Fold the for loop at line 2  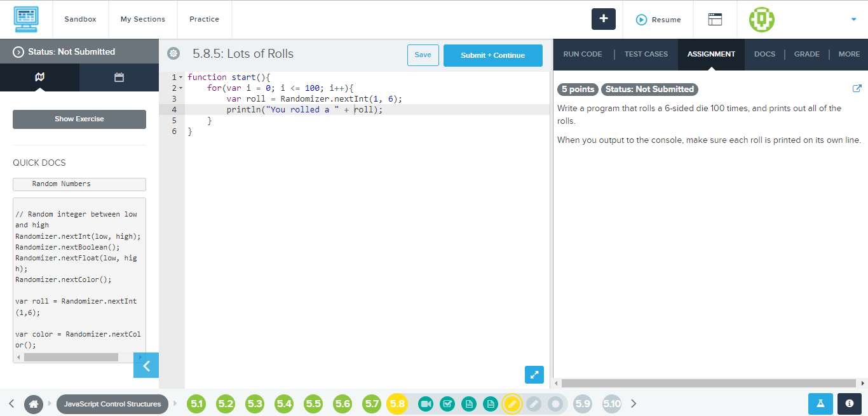[181, 88]
